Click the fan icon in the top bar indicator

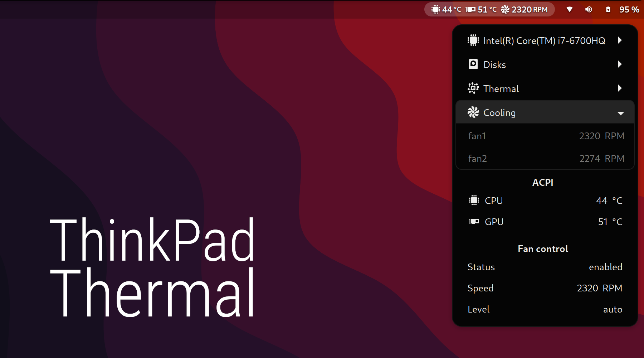pos(505,9)
